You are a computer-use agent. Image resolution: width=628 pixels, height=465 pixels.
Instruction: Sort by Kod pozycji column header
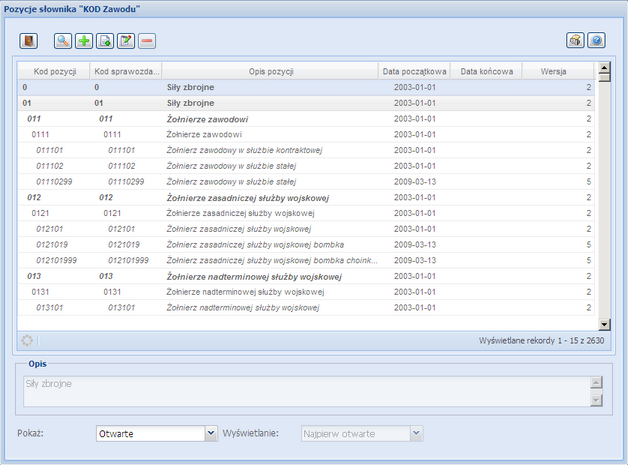55,72
